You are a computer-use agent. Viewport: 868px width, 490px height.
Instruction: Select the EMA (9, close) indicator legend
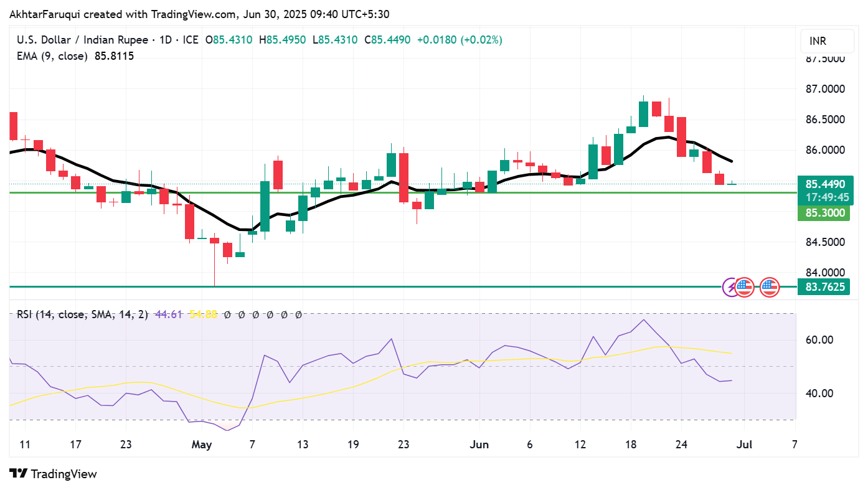click(53, 56)
